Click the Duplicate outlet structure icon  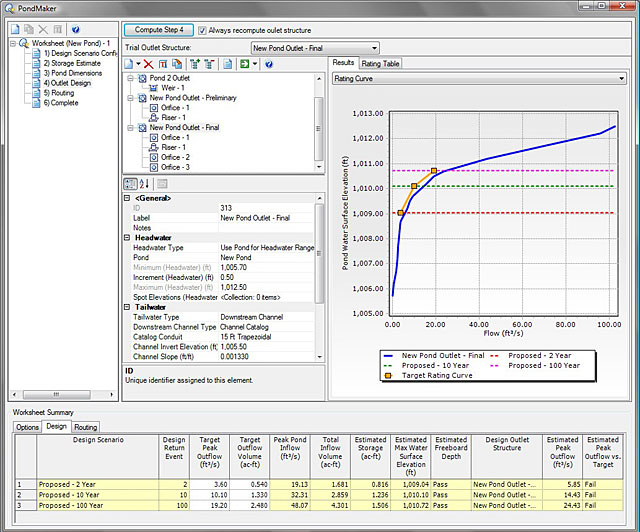pos(177,64)
